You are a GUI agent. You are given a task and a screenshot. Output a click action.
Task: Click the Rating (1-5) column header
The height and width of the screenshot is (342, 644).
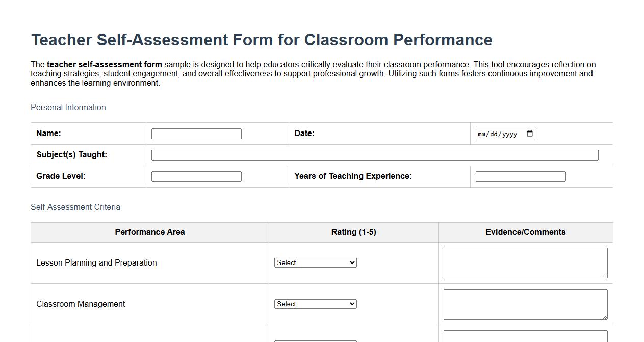point(353,232)
